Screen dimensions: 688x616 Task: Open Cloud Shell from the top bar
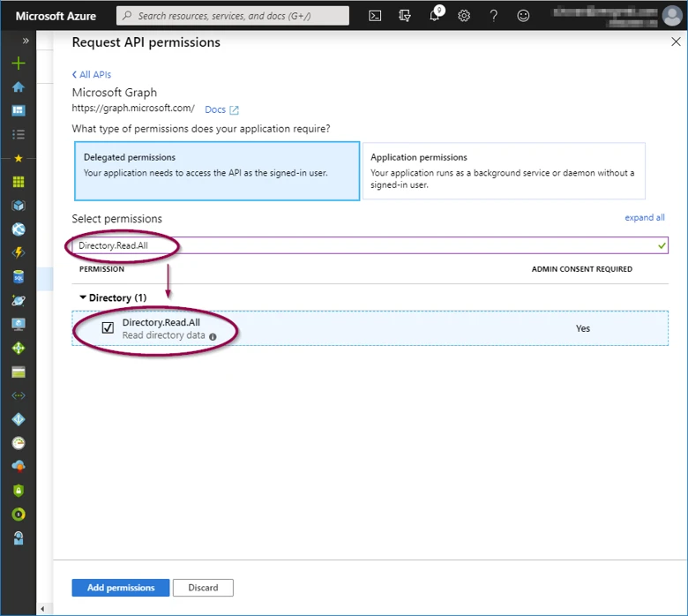tap(375, 16)
